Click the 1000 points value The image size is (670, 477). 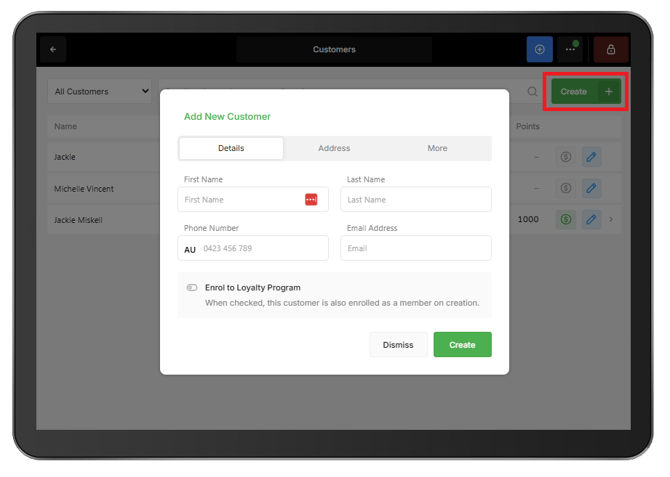point(528,219)
